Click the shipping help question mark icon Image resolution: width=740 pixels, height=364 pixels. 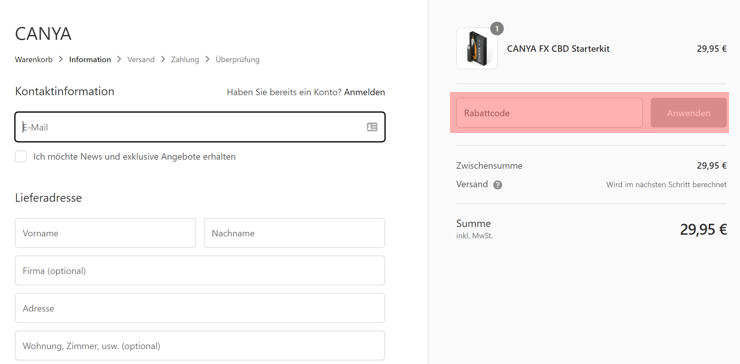(x=497, y=185)
